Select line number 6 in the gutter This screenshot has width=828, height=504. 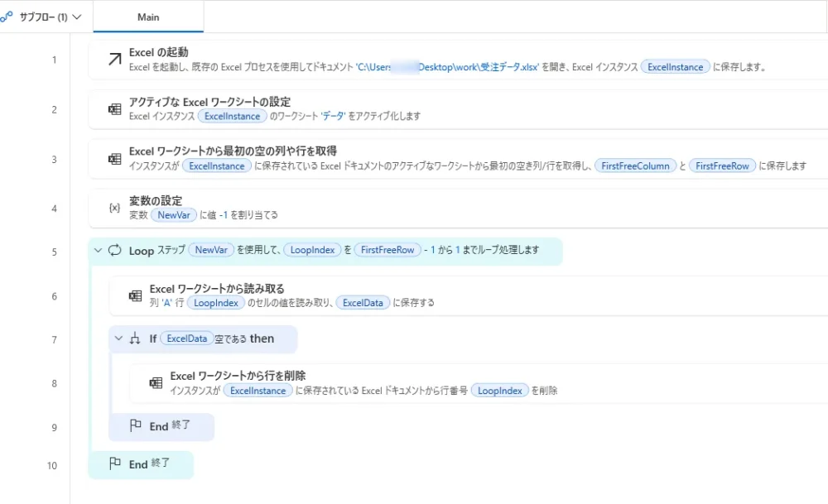[x=54, y=296]
